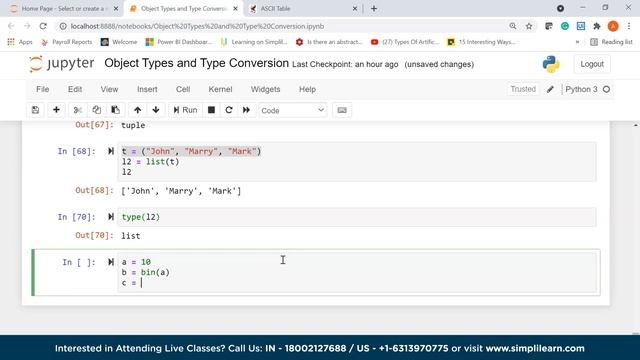Expand the hidden bookmarks overflow chevron
The width and height of the screenshot is (640, 360).
point(577,42)
